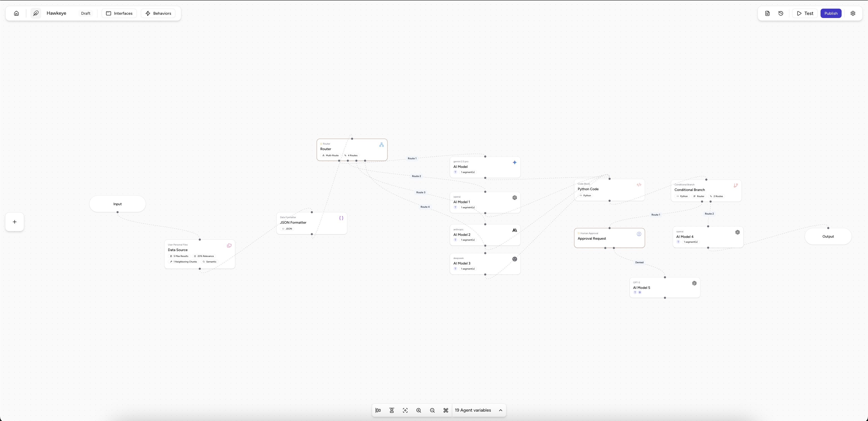Image resolution: width=868 pixels, height=421 pixels.
Task: Open keyboard shortcuts command icon
Action: 446,410
